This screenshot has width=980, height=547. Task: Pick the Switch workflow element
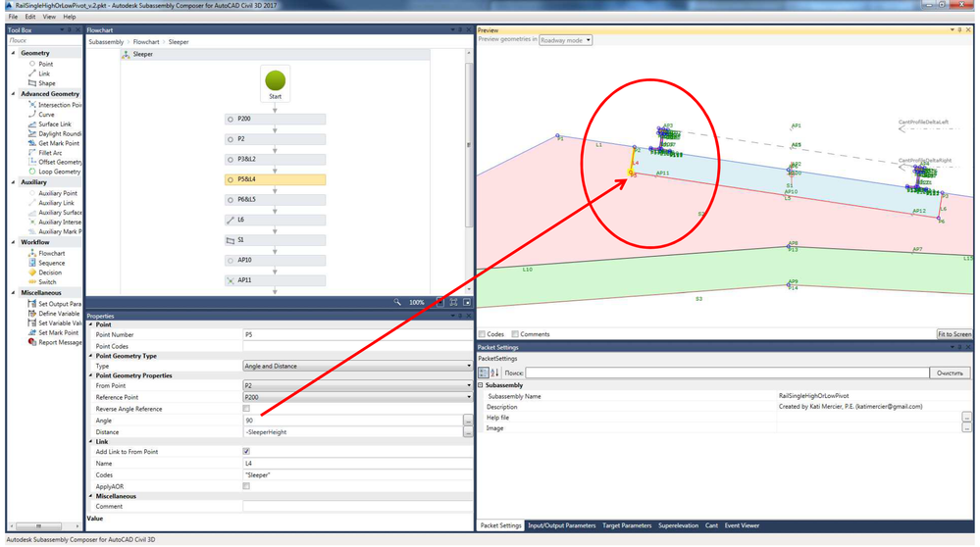coord(42,282)
